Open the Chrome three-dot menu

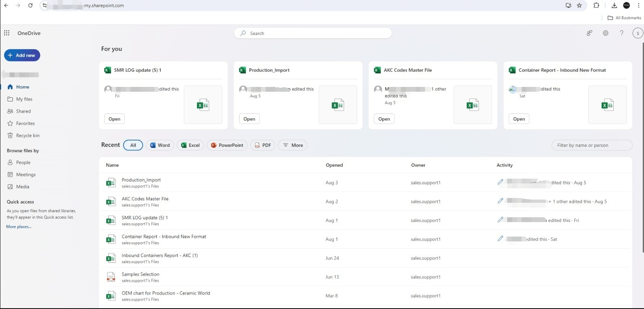click(x=638, y=6)
